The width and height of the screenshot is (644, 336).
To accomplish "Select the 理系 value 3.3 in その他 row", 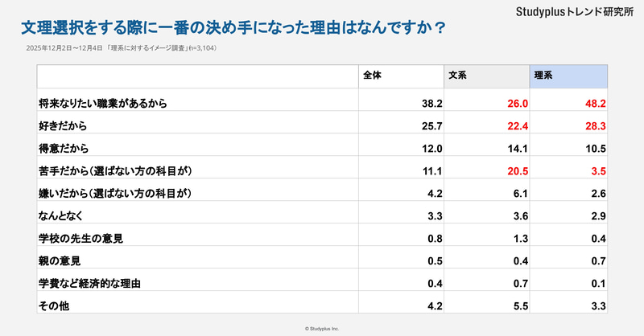I will [x=598, y=306].
